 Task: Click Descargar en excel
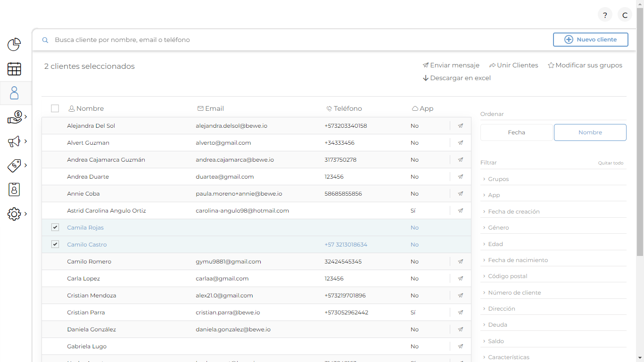point(457,78)
